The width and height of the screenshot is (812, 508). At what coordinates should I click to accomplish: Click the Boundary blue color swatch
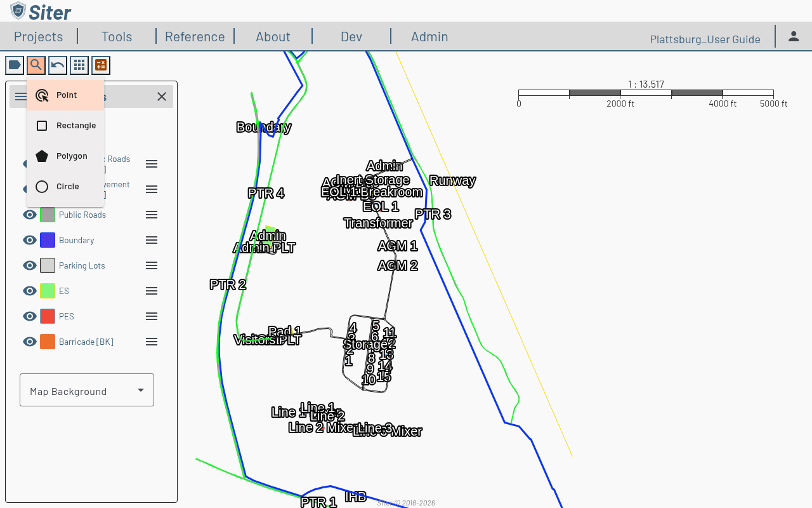pyautogui.click(x=48, y=240)
